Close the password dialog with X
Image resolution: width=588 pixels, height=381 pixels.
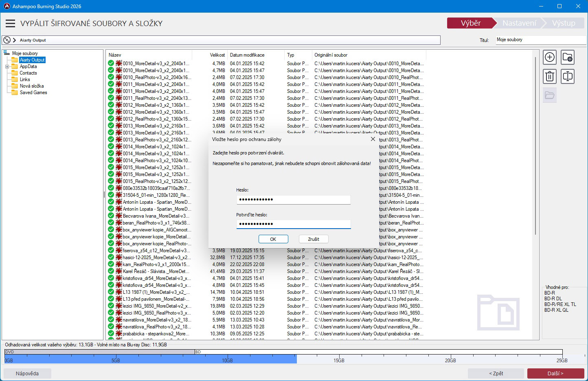(x=373, y=139)
